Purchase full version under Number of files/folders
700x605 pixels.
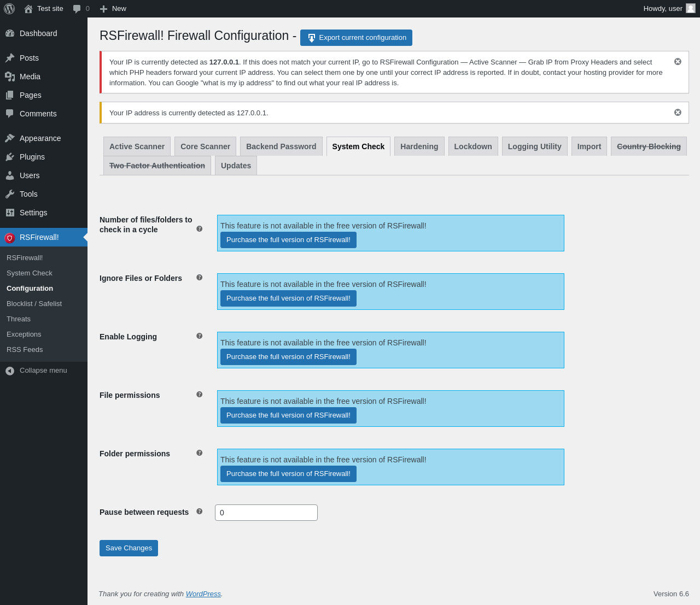288,240
